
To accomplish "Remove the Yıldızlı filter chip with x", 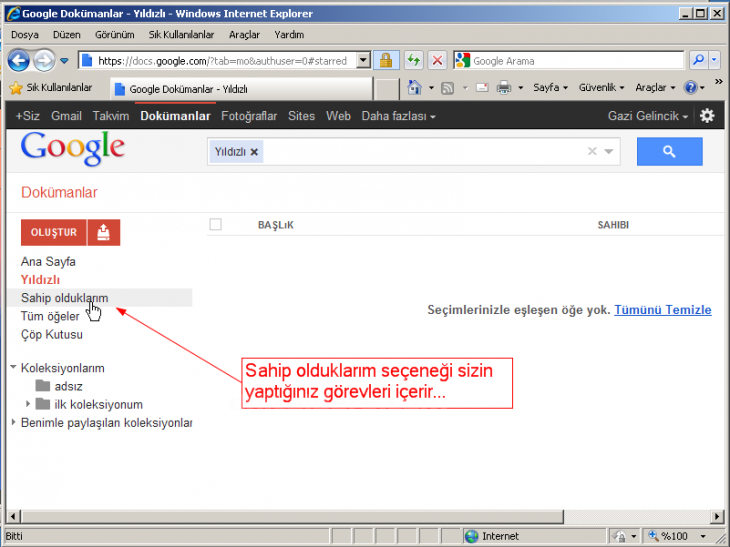I will coord(254,152).
